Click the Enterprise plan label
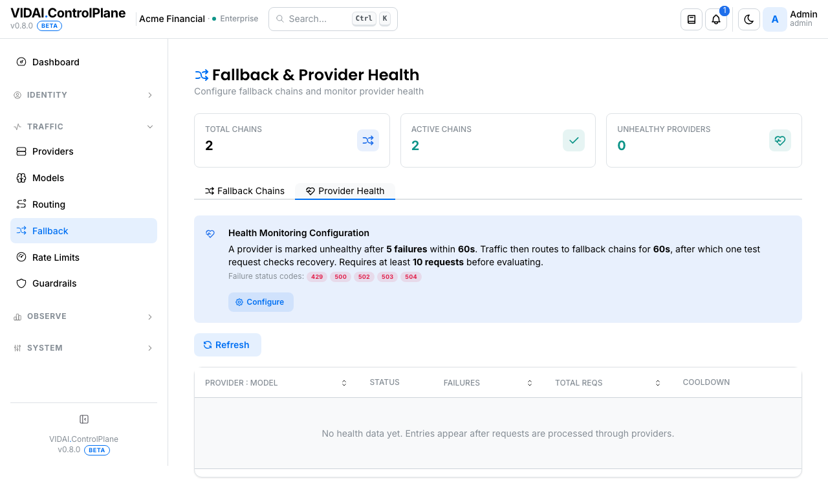The height and width of the screenshot is (504, 828). [x=239, y=19]
